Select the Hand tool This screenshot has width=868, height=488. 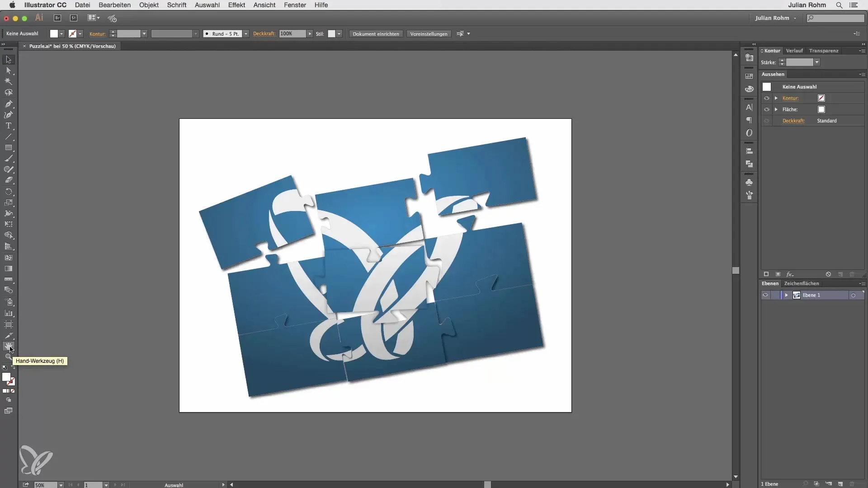9,347
